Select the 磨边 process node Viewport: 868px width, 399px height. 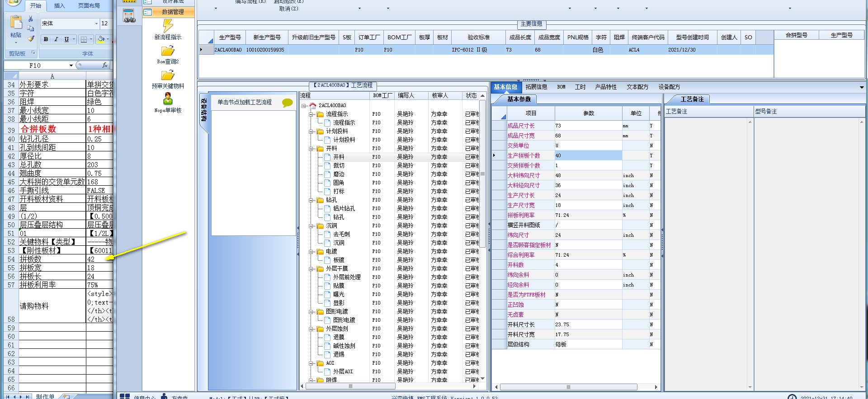(x=339, y=174)
